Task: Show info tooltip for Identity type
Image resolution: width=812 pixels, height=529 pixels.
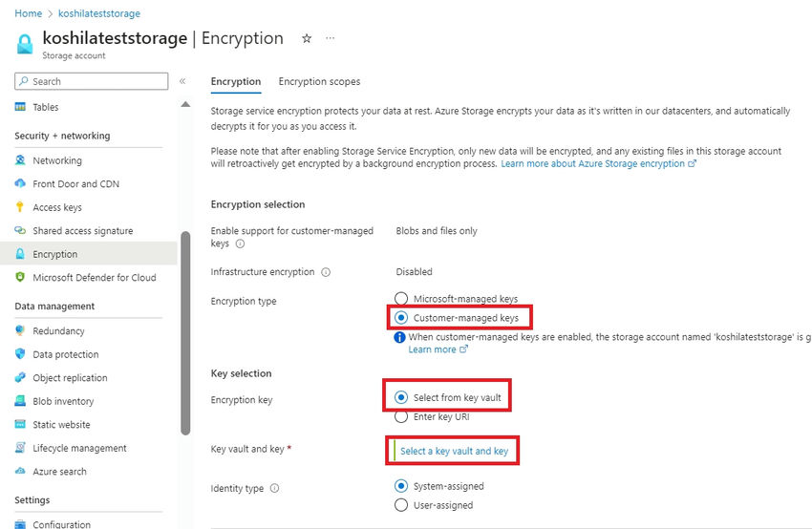Action: tap(275, 488)
